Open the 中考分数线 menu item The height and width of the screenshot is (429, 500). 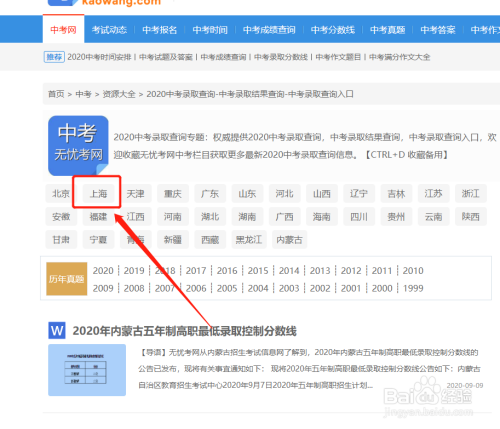pos(333,30)
